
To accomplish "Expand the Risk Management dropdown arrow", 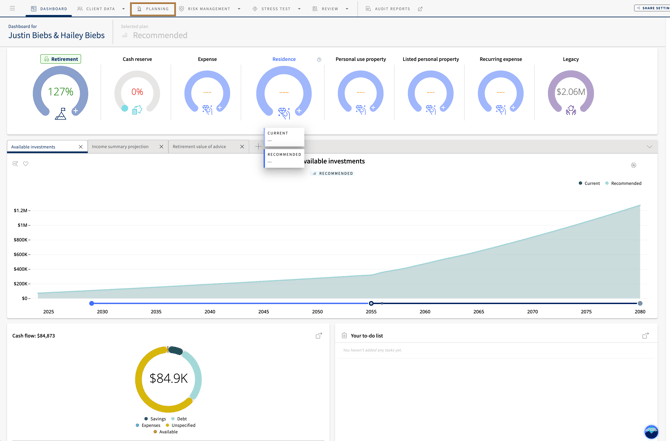I will pos(239,9).
